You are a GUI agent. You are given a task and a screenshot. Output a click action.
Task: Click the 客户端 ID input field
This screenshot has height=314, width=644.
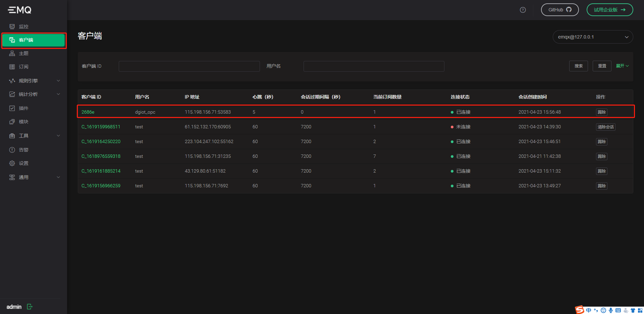(189, 66)
